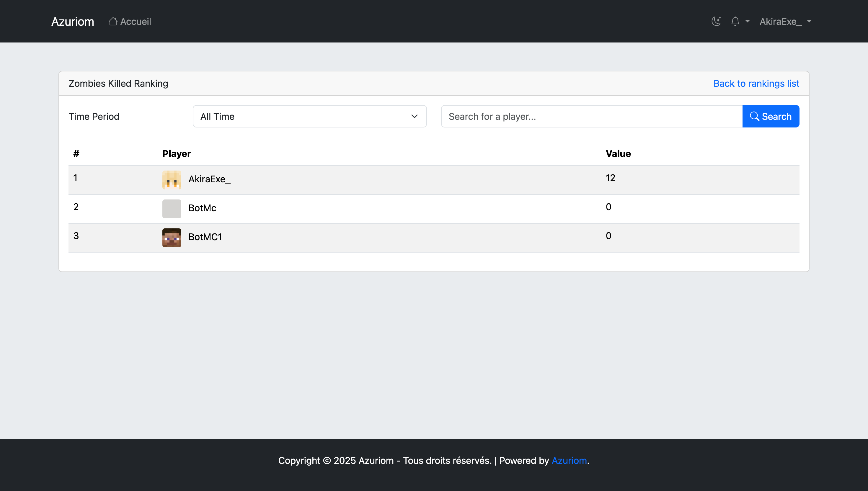The image size is (868, 491).
Task: Click value 0 in BotMc row
Action: tap(608, 207)
